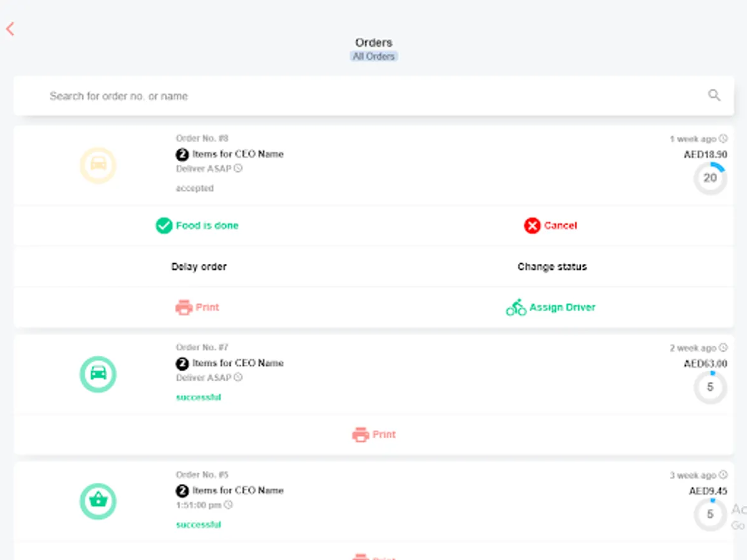Screen dimensions: 747x560
Task: Open Change status for Order #8
Action: coord(552,266)
